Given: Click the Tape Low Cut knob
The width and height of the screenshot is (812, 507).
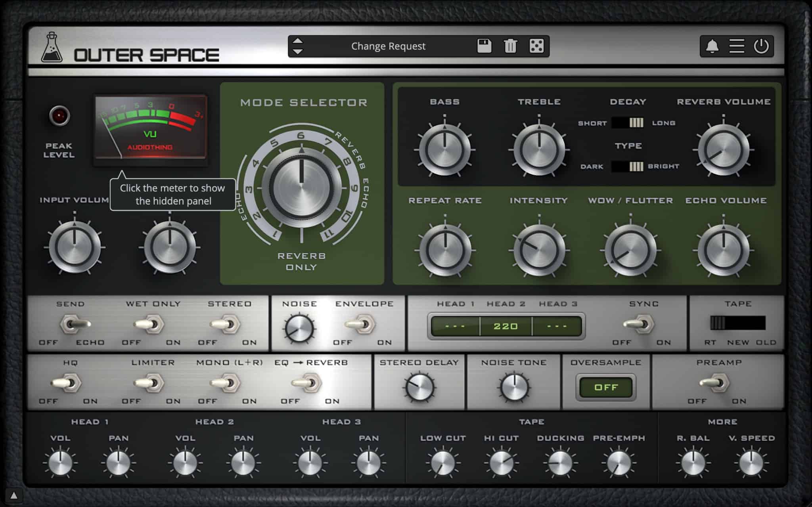Looking at the screenshot, I should tap(443, 462).
